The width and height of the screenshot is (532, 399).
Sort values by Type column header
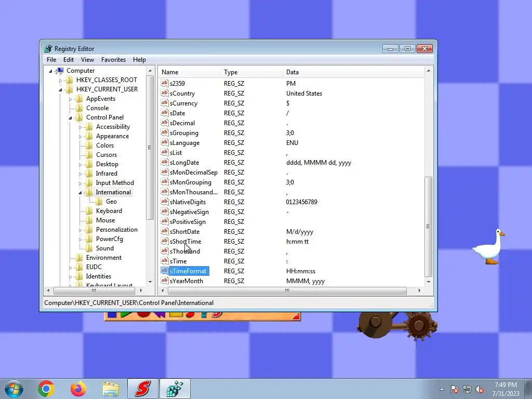[251, 72]
